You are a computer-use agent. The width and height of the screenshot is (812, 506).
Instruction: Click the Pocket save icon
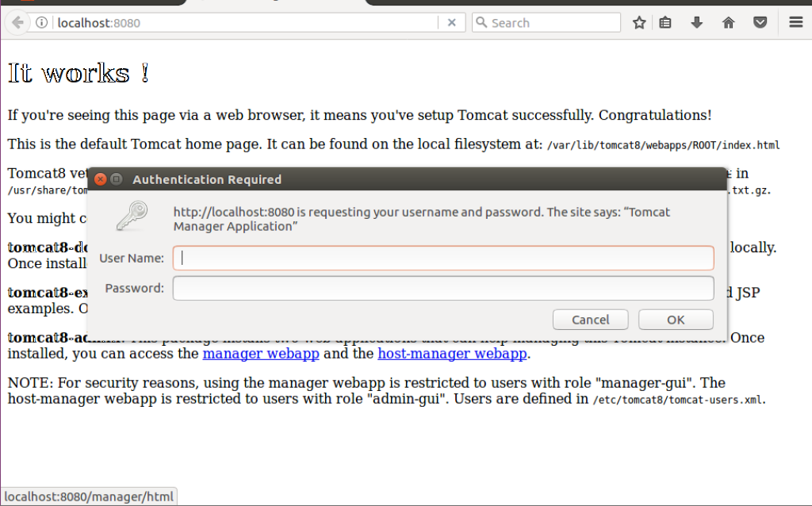[x=760, y=23]
